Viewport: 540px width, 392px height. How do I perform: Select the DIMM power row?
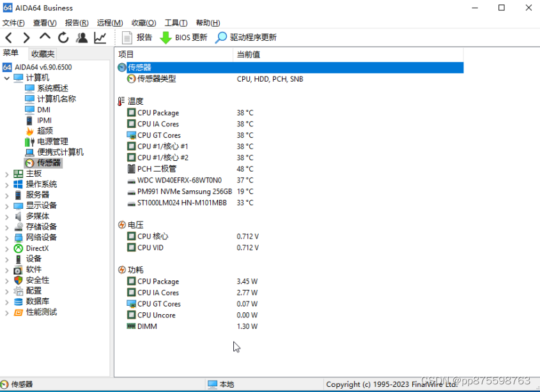coord(291,326)
